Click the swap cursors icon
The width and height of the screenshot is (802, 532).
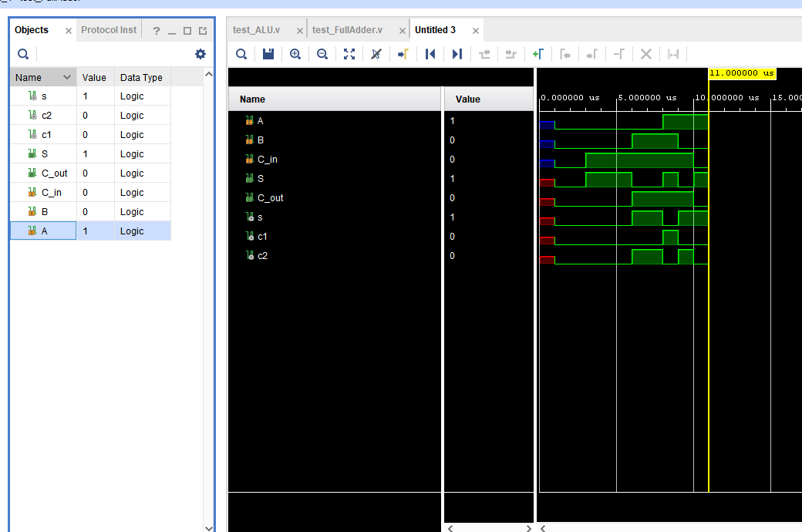point(619,54)
